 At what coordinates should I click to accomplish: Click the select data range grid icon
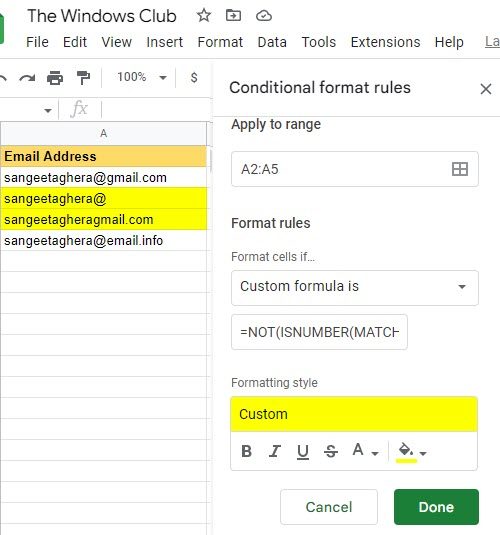pos(459,169)
